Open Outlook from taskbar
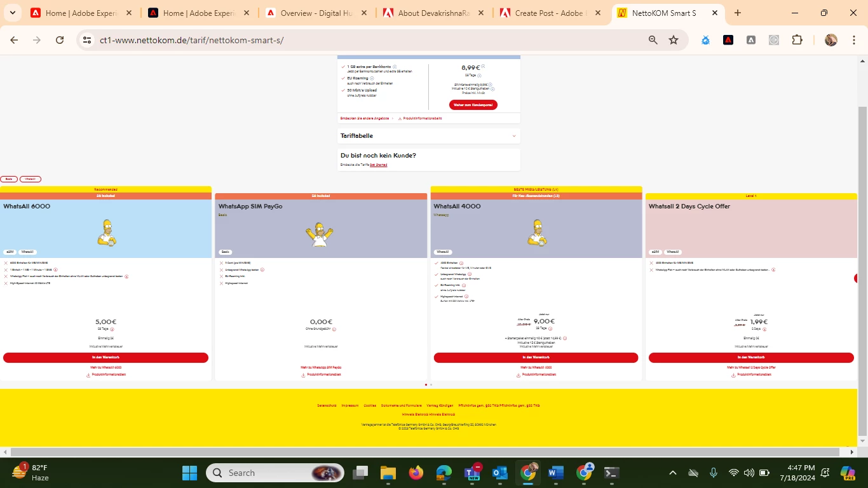Viewport: 868px width, 488px height. point(500,473)
